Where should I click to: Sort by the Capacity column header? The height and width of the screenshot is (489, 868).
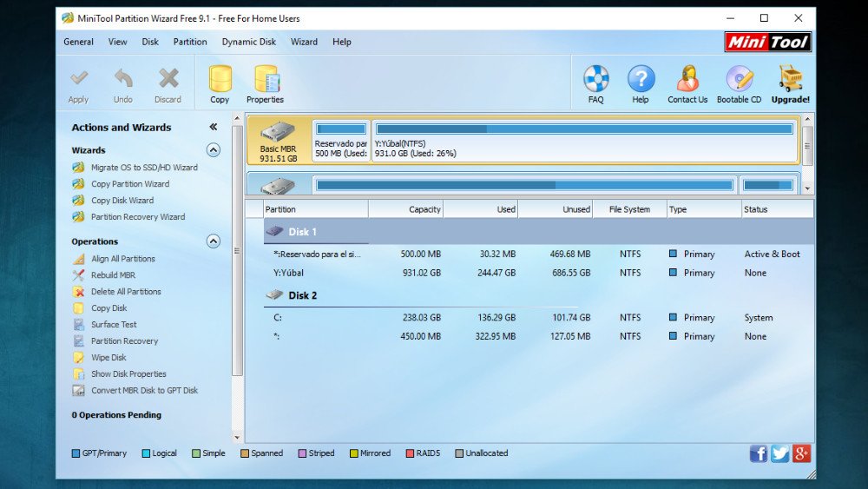[x=406, y=209]
